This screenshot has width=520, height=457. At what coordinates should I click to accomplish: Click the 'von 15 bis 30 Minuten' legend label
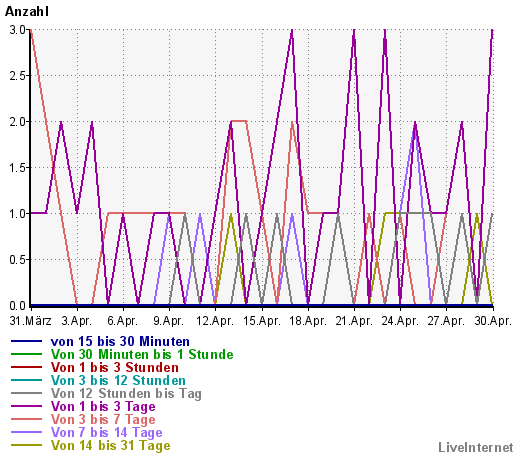coord(120,341)
